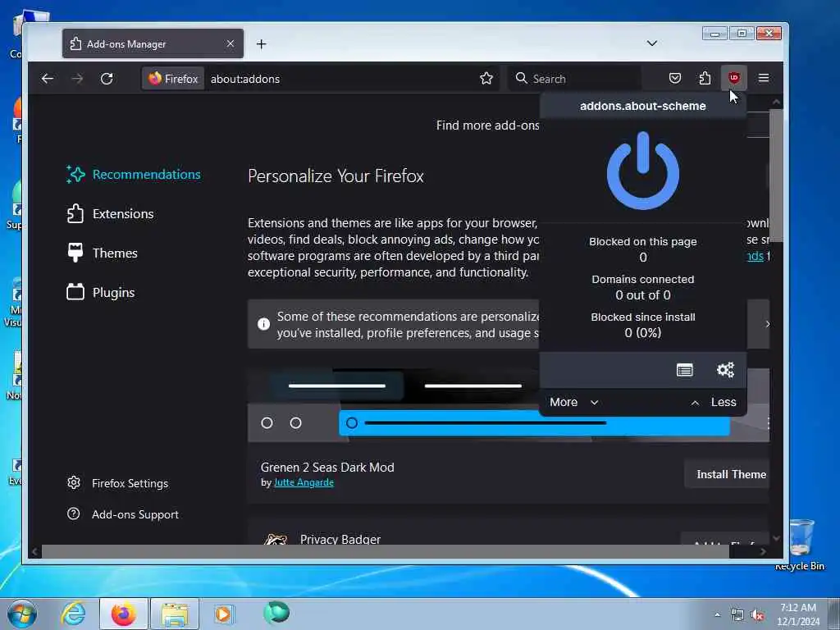The height and width of the screenshot is (630, 840).
Task: Open the Firefox hamburger menu
Action: coord(764,78)
